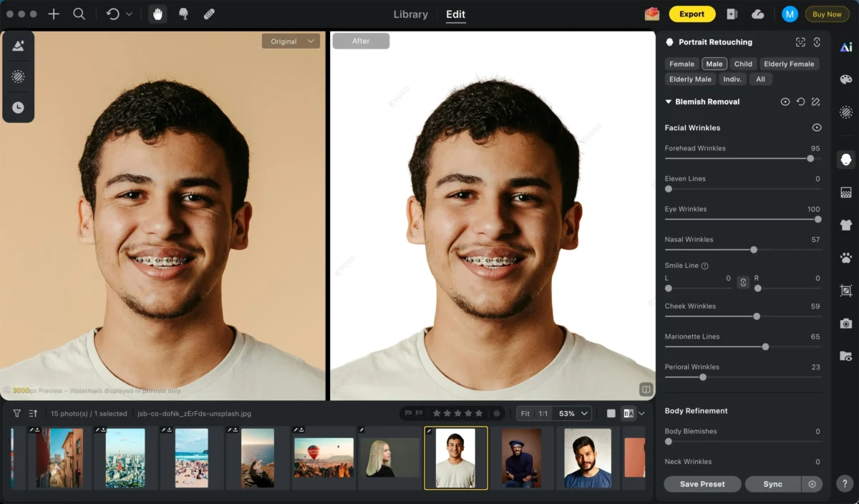Screen dimensions: 859x504
Task: Select the Female portrait filter
Action: coord(682,64)
